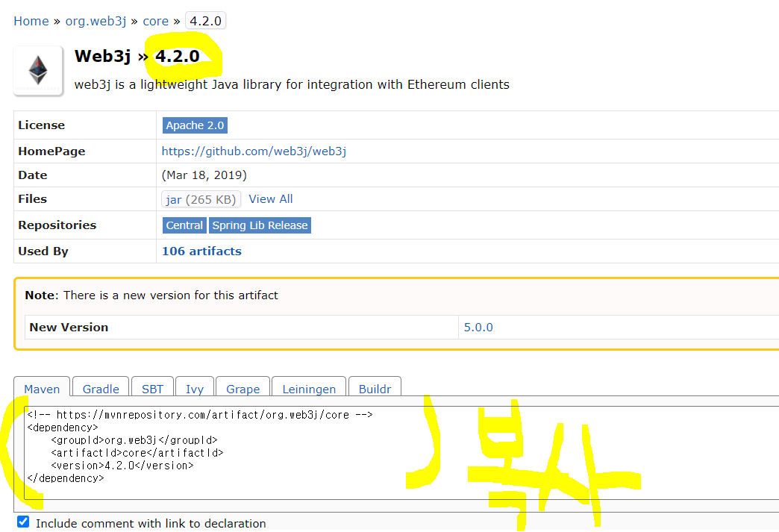The width and height of the screenshot is (779, 532).
Task: Click the Files row label
Action: coord(32,198)
